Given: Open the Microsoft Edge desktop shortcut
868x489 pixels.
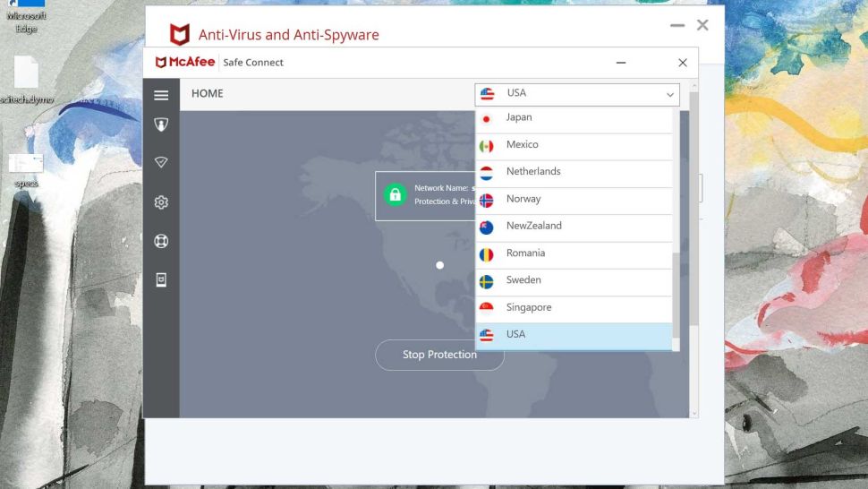Looking at the screenshot, I should tap(26, 17).
